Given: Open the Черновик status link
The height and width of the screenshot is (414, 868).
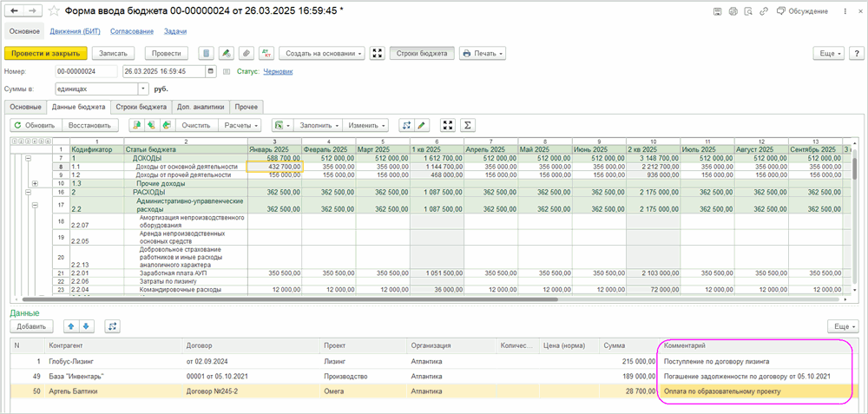Looking at the screenshot, I should click(278, 71).
